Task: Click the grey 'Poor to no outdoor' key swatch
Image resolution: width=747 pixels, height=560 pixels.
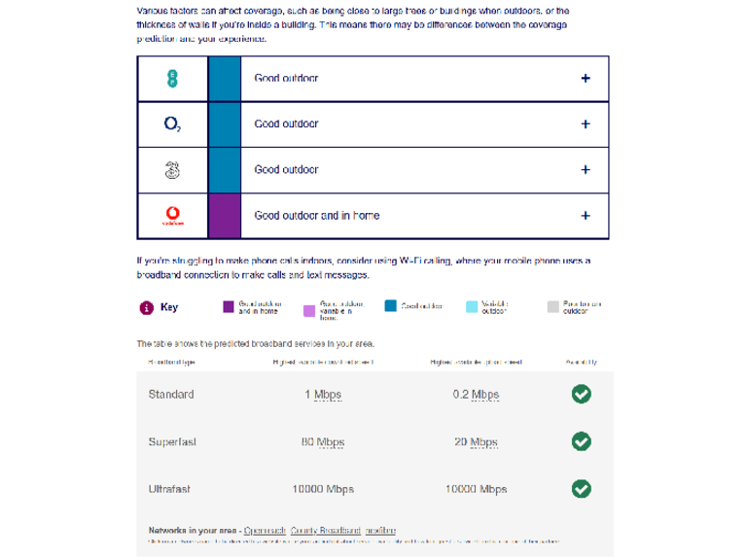Action: [553, 306]
